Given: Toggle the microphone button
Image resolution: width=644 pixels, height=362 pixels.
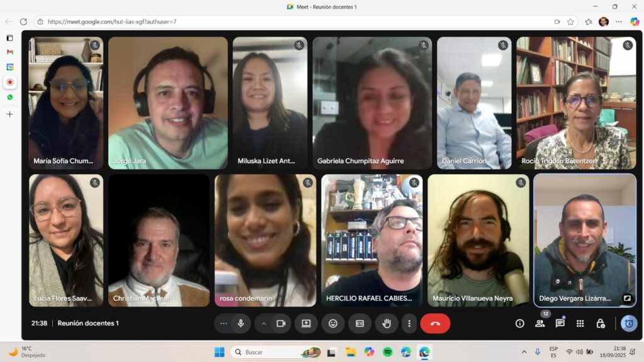Looking at the screenshot, I should point(240,323).
